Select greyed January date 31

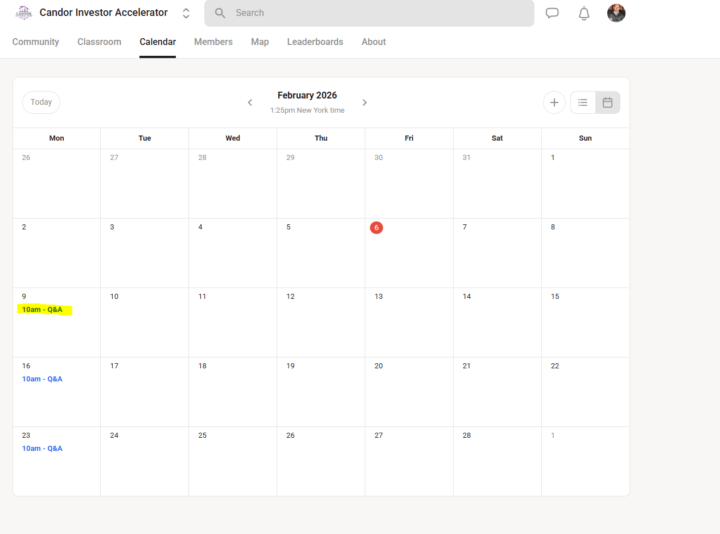click(467, 157)
